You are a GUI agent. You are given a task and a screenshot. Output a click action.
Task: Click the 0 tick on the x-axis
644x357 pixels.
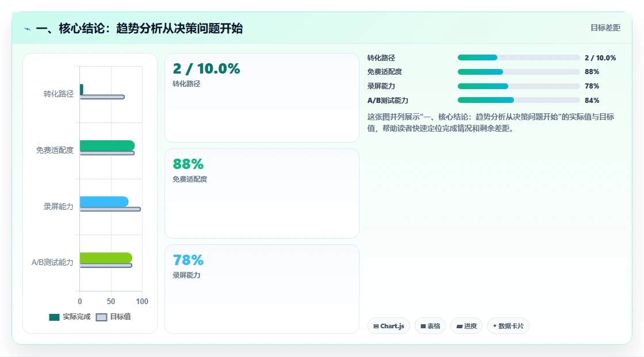tap(80, 302)
